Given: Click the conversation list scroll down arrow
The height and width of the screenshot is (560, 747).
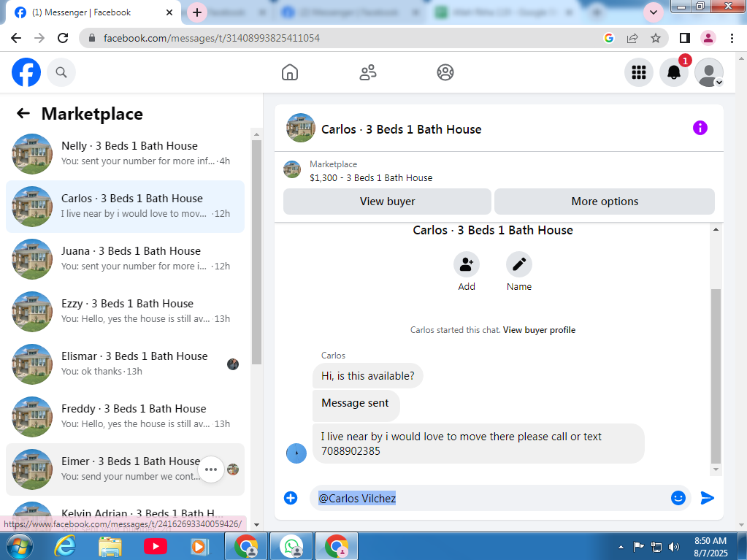Looking at the screenshot, I should [x=256, y=525].
